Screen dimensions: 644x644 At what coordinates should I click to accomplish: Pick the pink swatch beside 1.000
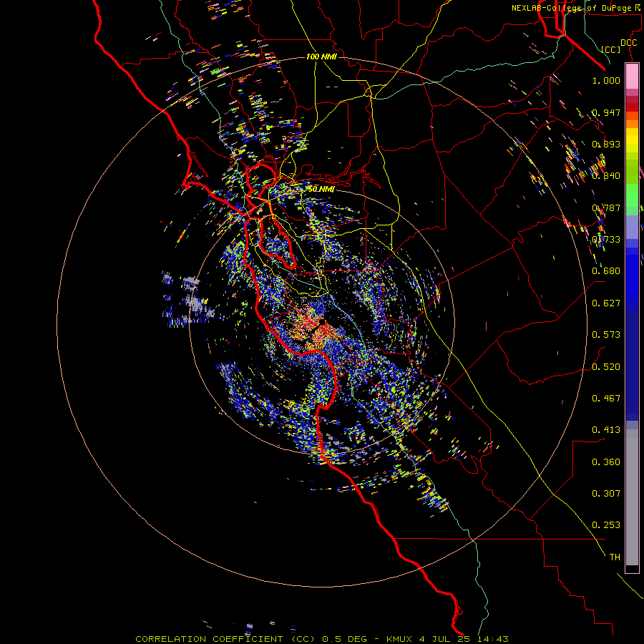click(632, 77)
